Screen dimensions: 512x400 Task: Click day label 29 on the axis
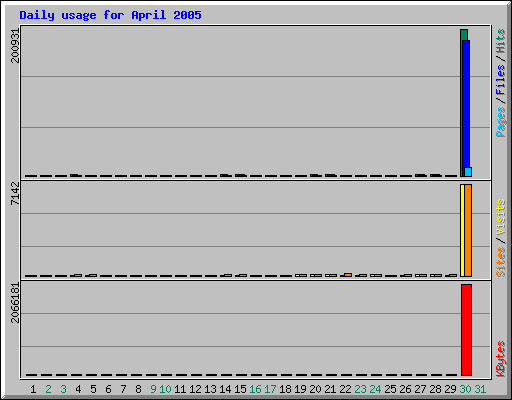point(450,389)
